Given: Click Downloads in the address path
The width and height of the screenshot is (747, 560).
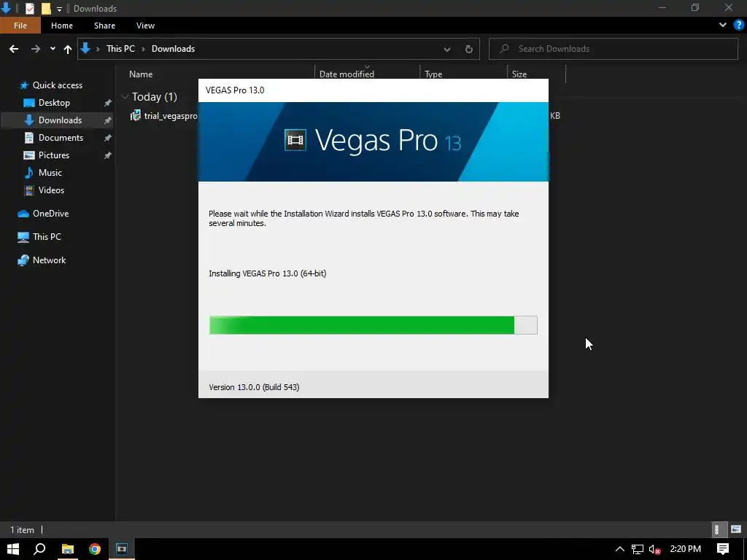Looking at the screenshot, I should [173, 49].
